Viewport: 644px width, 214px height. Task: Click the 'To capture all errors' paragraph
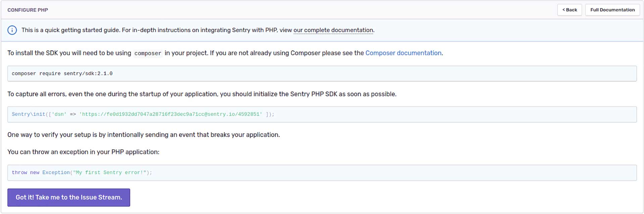(202, 94)
